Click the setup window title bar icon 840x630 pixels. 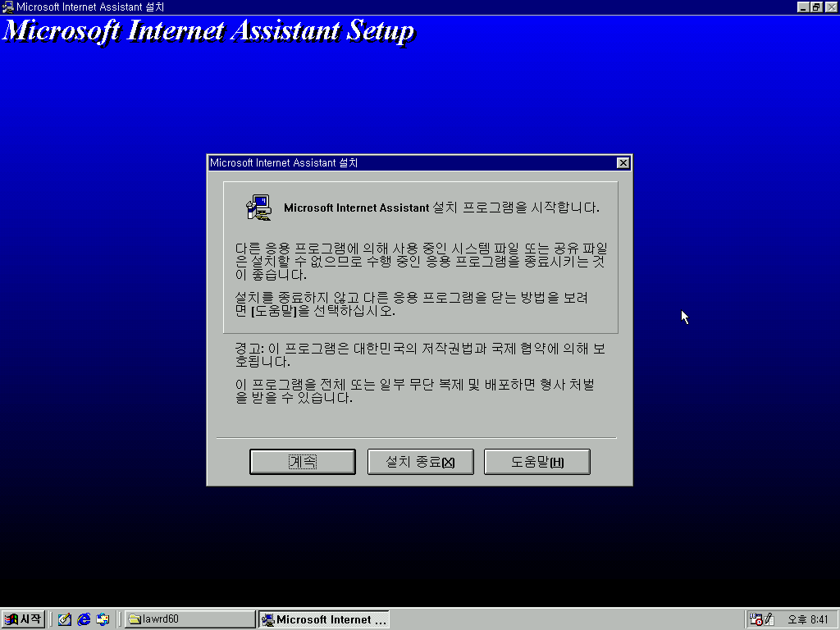(7, 7)
